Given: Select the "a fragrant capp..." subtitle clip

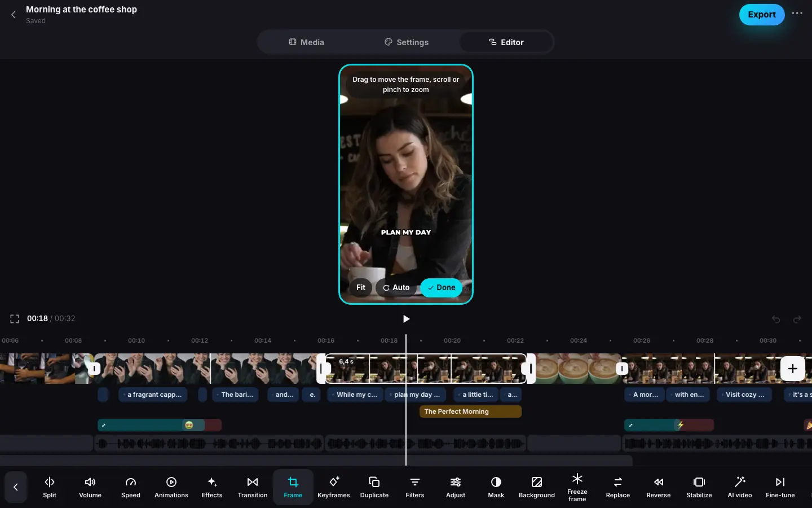Looking at the screenshot, I should (154, 395).
